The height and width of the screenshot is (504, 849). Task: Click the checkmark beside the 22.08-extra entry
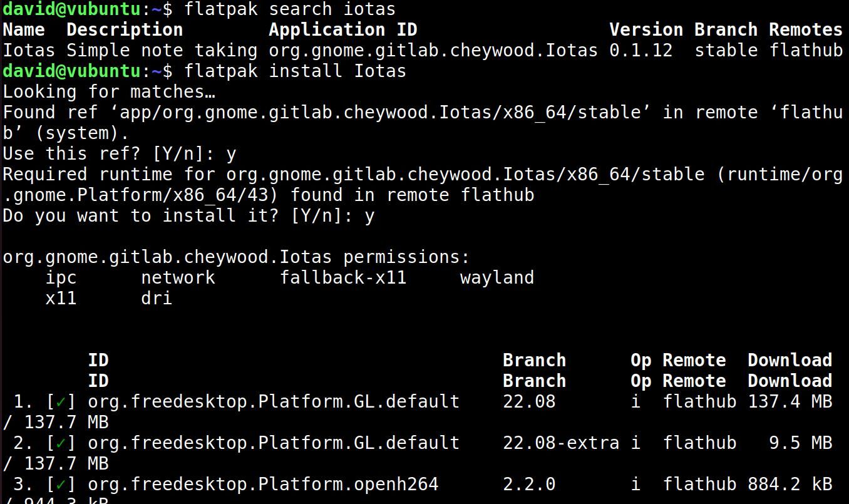(x=61, y=443)
